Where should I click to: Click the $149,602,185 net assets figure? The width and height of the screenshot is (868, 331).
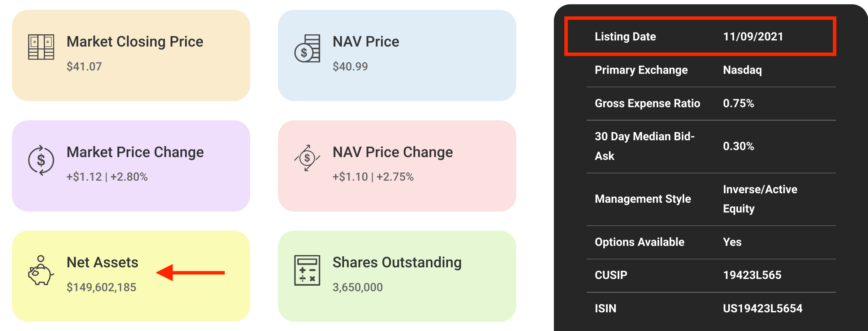click(102, 287)
